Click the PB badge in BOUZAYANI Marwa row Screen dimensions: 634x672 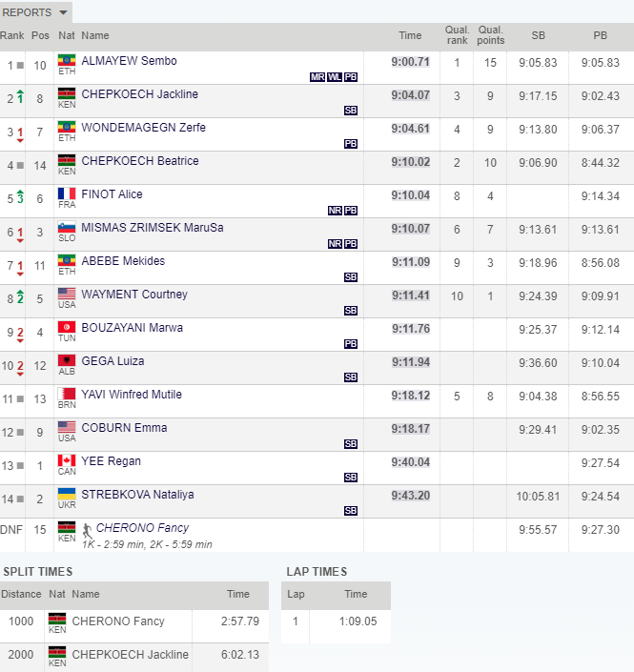(351, 344)
